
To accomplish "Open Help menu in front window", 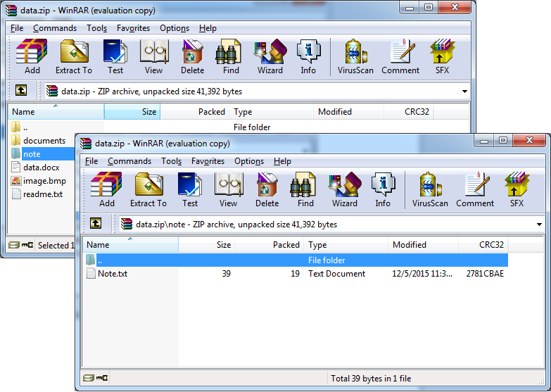I will coord(282,161).
